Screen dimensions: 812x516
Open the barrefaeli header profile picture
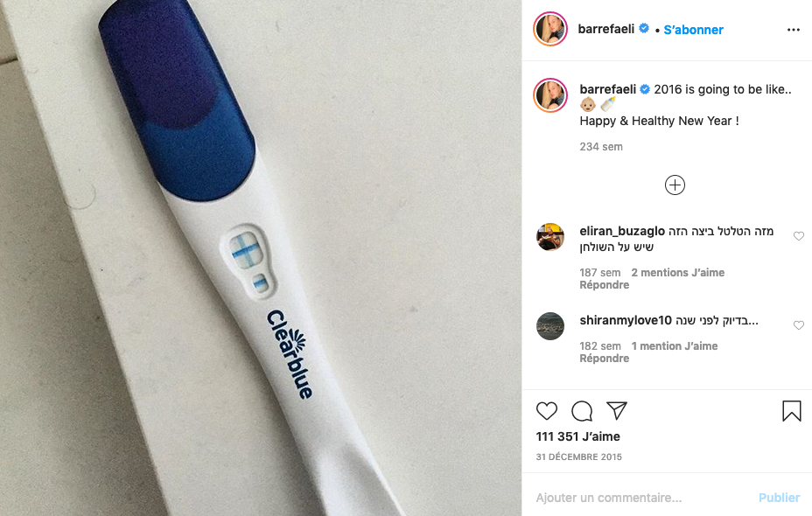pos(550,29)
